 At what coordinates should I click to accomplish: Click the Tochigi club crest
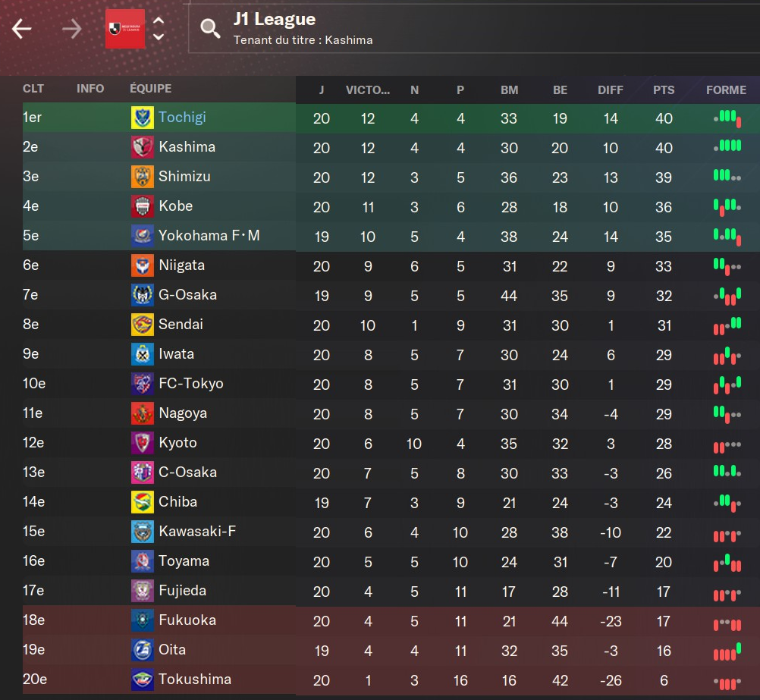[x=143, y=118]
